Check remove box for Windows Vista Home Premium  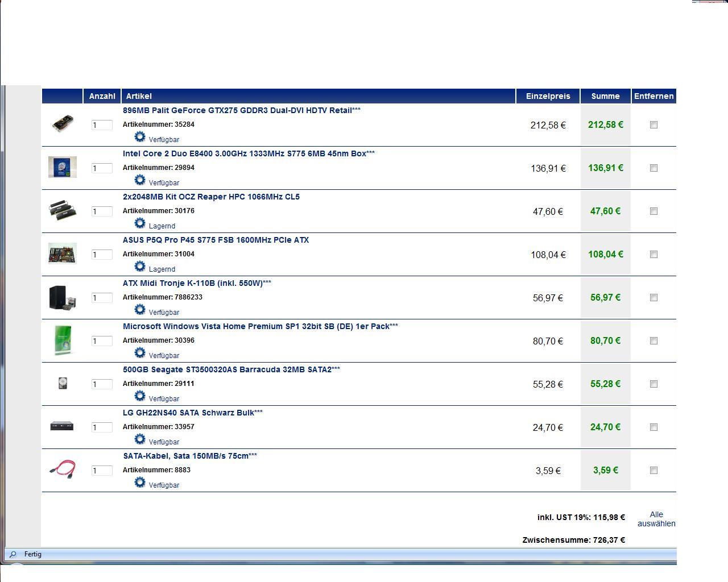point(653,340)
